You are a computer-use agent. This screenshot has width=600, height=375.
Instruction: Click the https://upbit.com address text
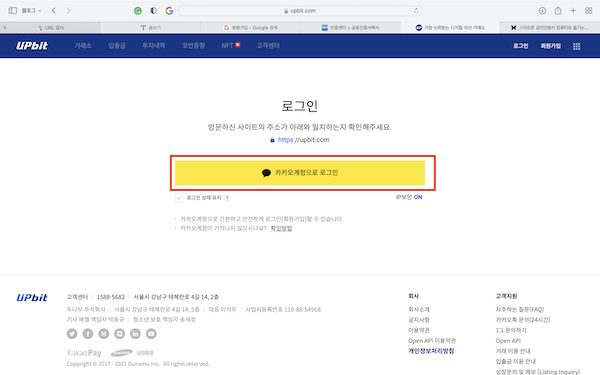tap(303, 140)
